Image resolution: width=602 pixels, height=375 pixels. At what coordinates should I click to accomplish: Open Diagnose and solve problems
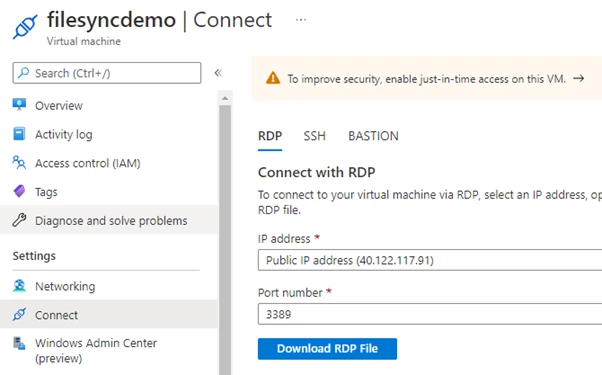click(x=109, y=220)
